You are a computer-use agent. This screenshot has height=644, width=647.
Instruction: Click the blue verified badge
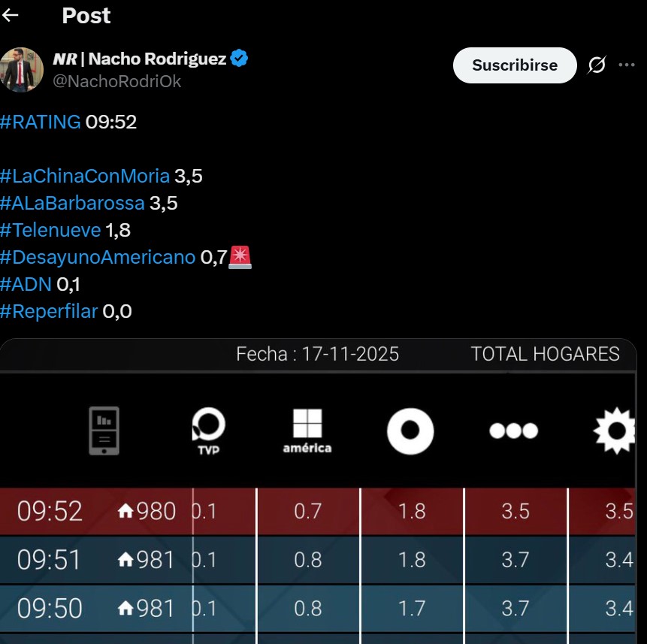[x=240, y=59]
